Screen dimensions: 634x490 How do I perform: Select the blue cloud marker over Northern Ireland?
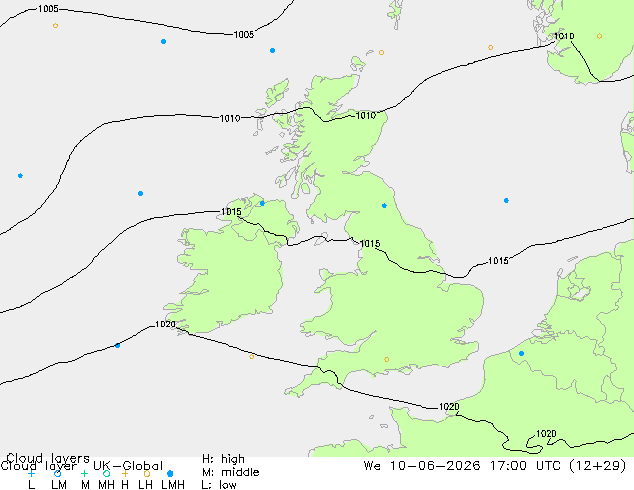262,203
